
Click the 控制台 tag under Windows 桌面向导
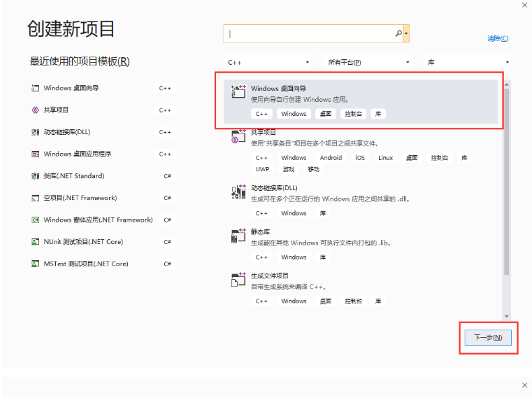(x=353, y=114)
